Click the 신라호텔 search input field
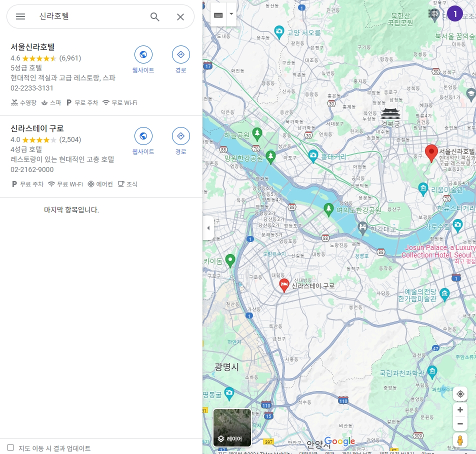 (91, 16)
